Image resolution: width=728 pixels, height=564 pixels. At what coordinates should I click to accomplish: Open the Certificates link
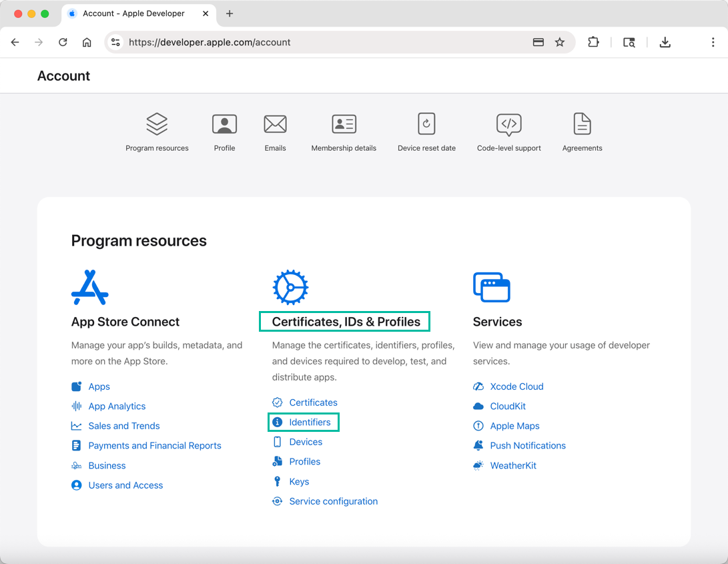point(314,402)
